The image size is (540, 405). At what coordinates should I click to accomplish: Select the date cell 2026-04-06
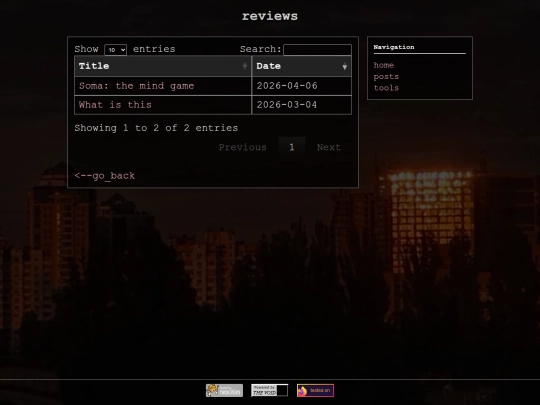302,86
